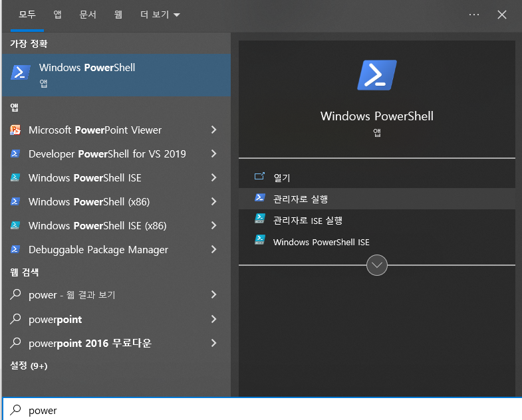Select 'power - 웹 결과 보기' text
The image size is (522, 420).
[72, 295]
